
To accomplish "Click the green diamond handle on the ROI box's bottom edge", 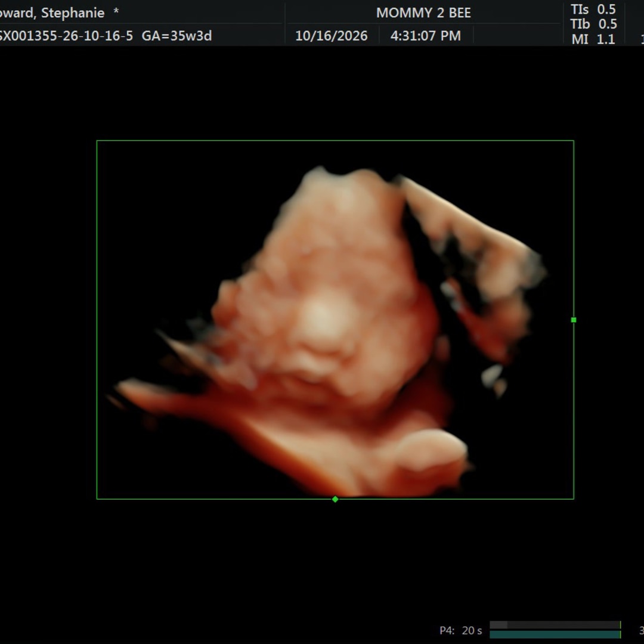I will coord(335,499).
